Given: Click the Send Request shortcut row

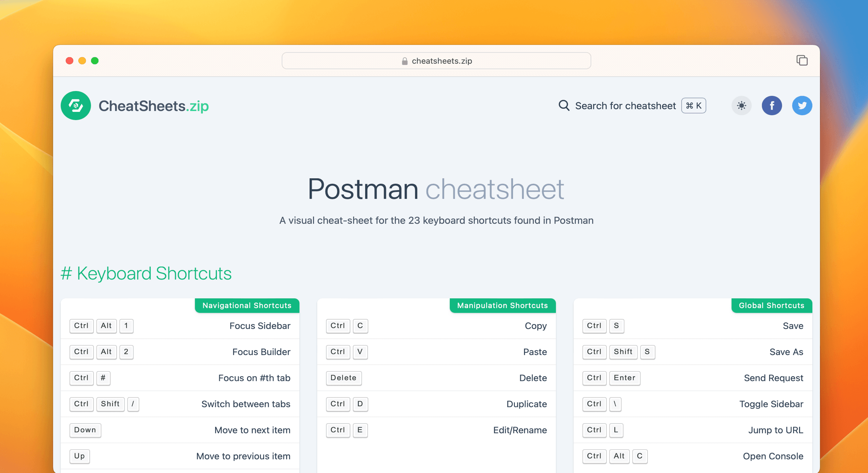Looking at the screenshot, I should pyautogui.click(x=773, y=378).
